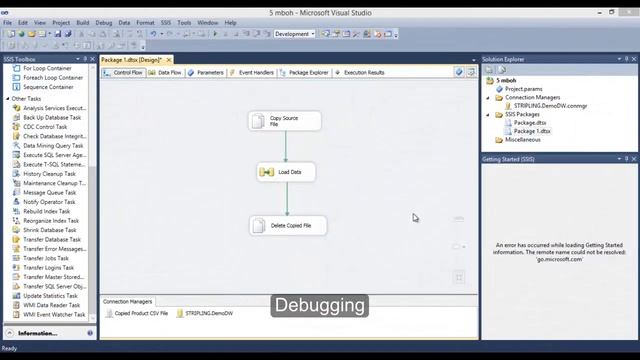Screen dimensions: 640x360
Task: Open the File menu
Action: pos(7,23)
